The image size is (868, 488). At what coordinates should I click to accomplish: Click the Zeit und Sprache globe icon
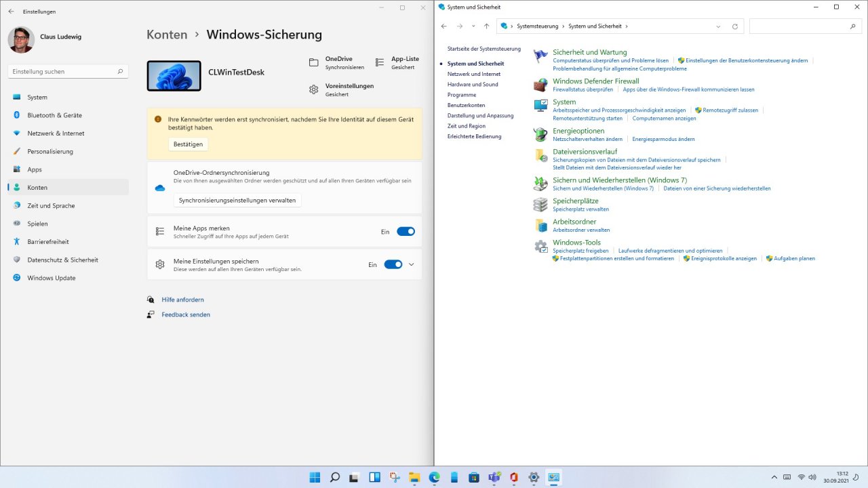click(17, 205)
